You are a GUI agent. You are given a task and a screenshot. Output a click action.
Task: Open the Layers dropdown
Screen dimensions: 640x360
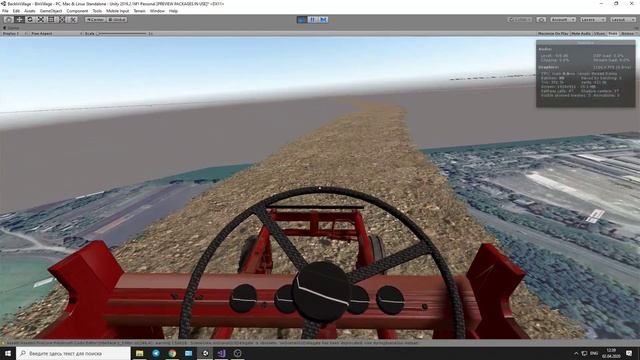pos(592,20)
